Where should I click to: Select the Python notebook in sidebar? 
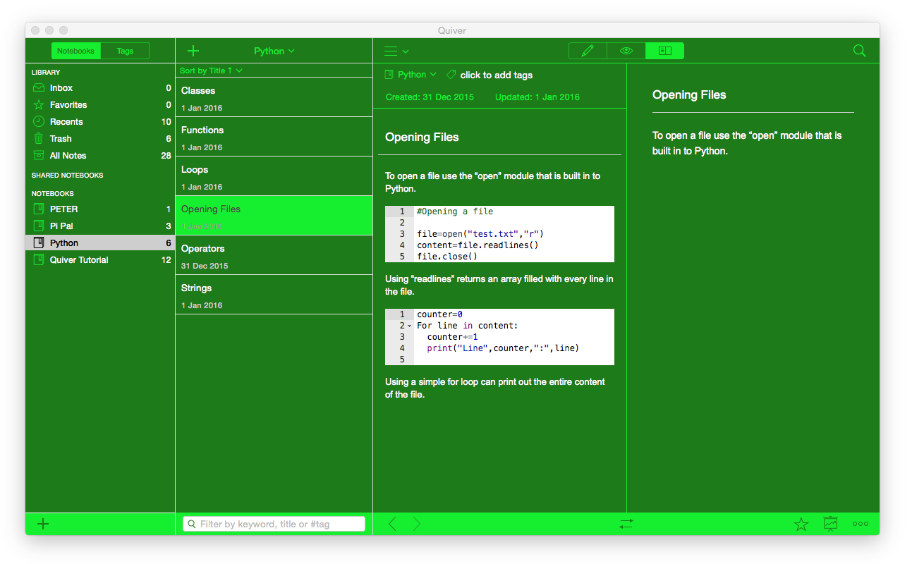[x=100, y=243]
